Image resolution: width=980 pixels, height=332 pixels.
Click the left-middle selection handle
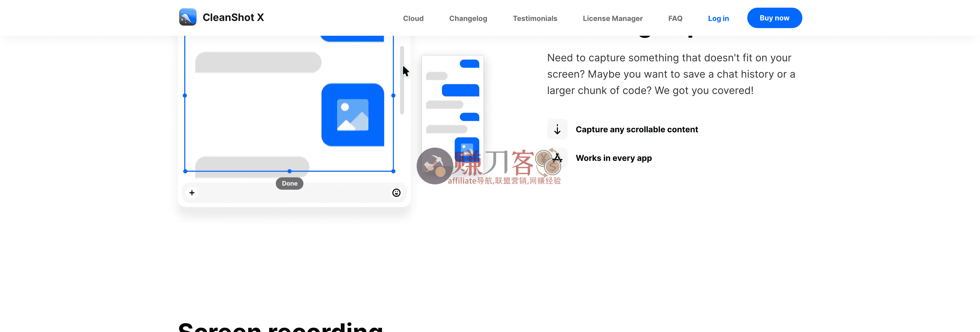(185, 96)
